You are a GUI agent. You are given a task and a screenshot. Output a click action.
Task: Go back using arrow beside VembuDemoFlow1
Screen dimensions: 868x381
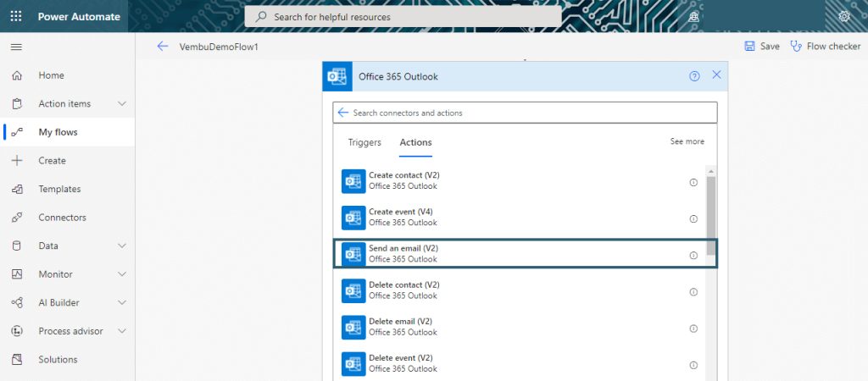162,47
